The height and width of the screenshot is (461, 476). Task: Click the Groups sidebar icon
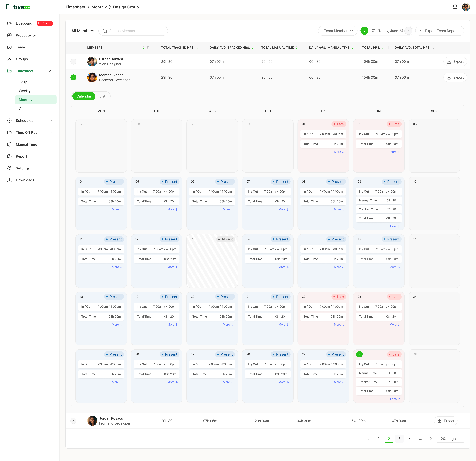pyautogui.click(x=9, y=59)
